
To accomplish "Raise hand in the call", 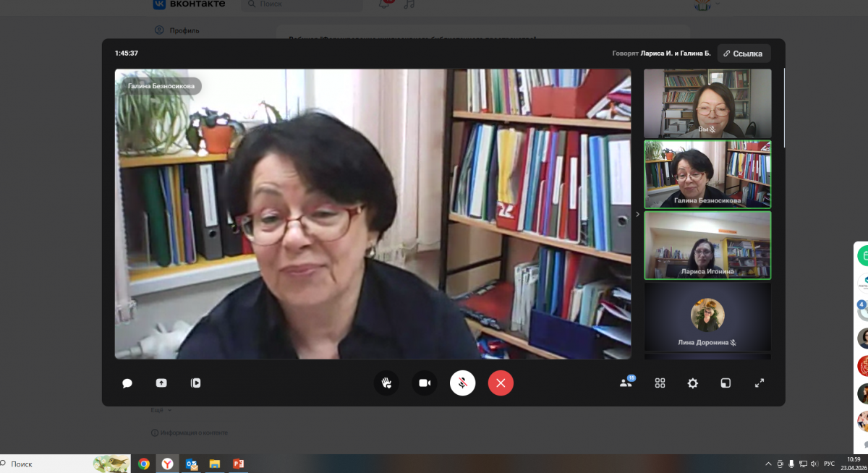I will point(386,383).
